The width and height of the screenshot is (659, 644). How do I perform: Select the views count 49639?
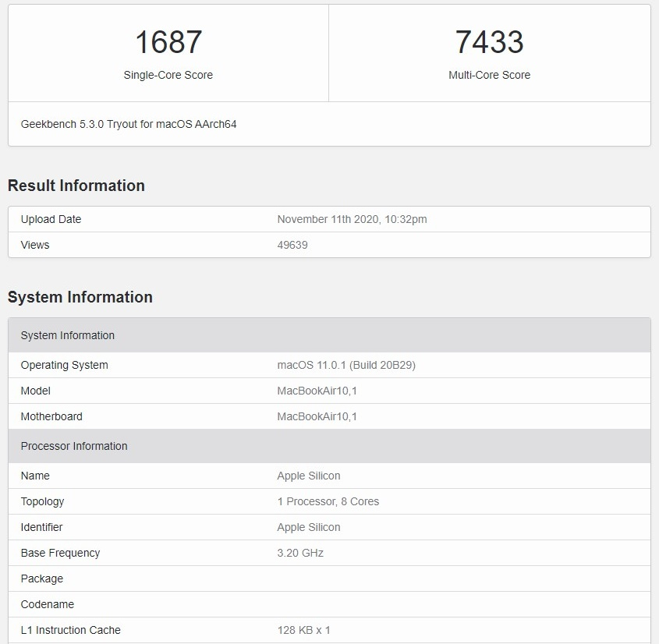292,245
